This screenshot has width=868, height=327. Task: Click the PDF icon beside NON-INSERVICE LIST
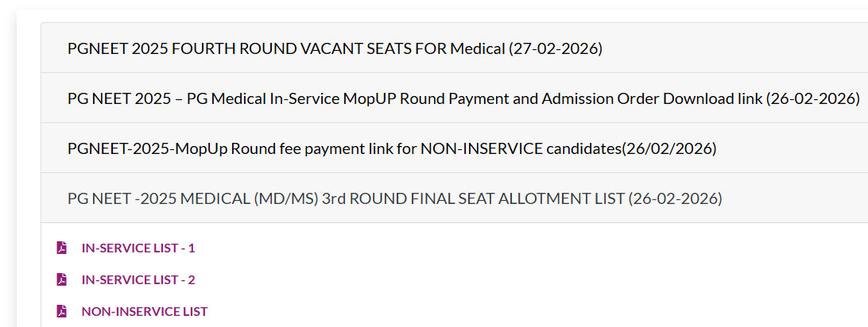(x=62, y=311)
